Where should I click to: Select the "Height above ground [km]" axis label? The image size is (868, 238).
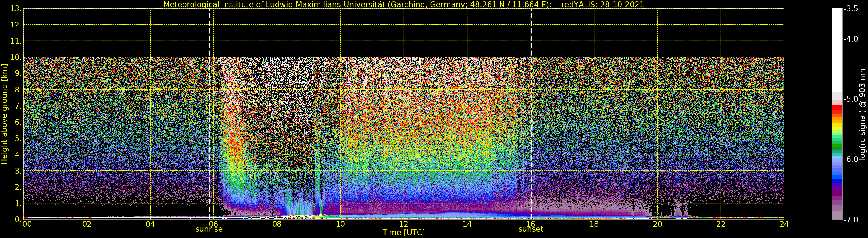[x=4, y=114]
